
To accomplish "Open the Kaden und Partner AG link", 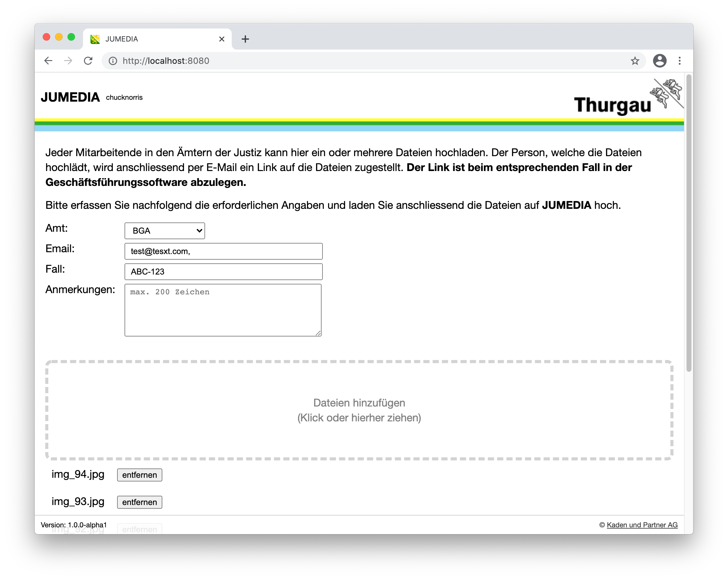I will pyautogui.click(x=642, y=525).
